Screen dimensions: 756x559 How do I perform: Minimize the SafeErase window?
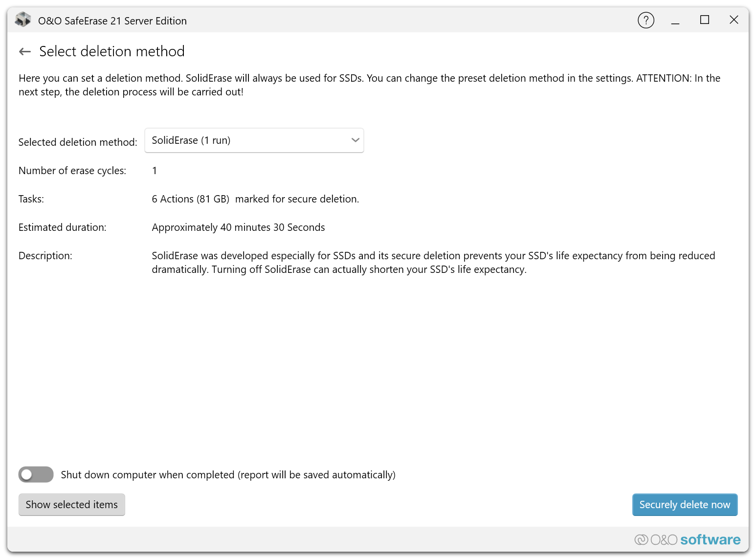675,20
